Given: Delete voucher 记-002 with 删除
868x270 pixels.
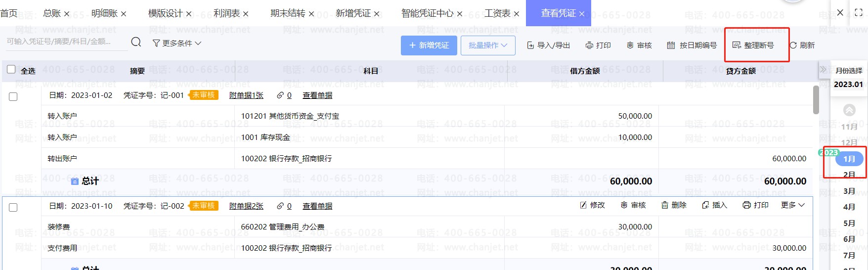Looking at the screenshot, I should (674, 205).
